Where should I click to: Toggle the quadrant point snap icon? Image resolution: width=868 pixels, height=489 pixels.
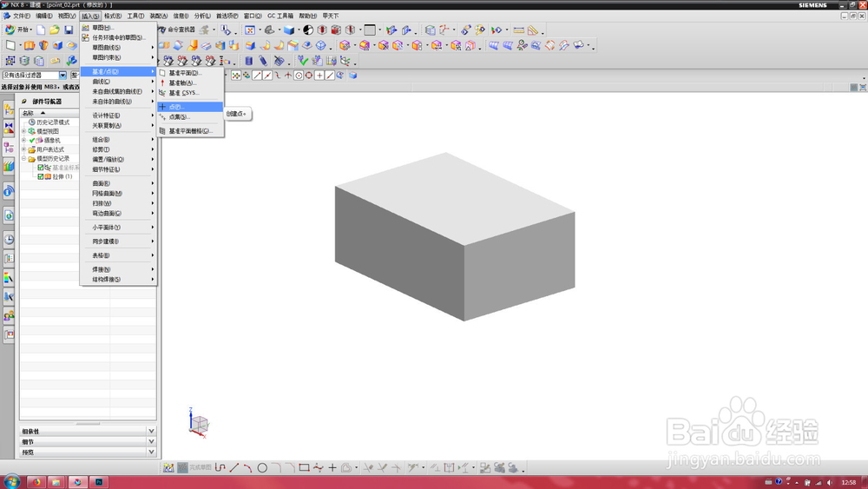click(309, 76)
